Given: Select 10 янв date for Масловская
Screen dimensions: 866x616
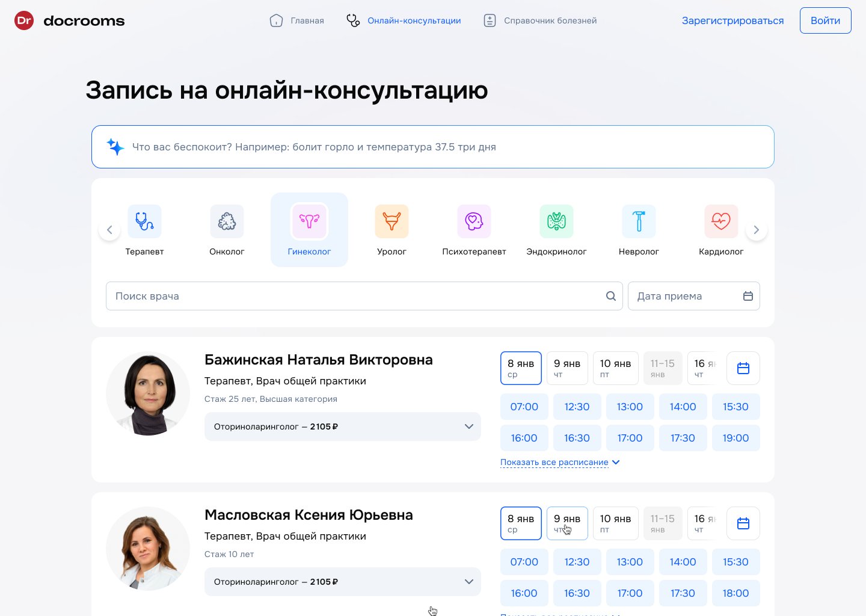Looking at the screenshot, I should [x=616, y=523].
